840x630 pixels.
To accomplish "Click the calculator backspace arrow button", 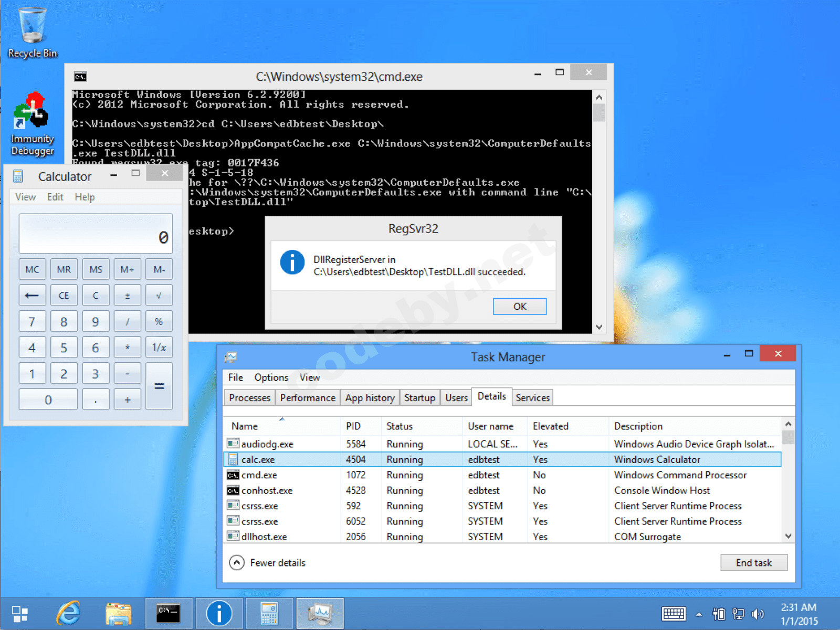I will tap(32, 296).
